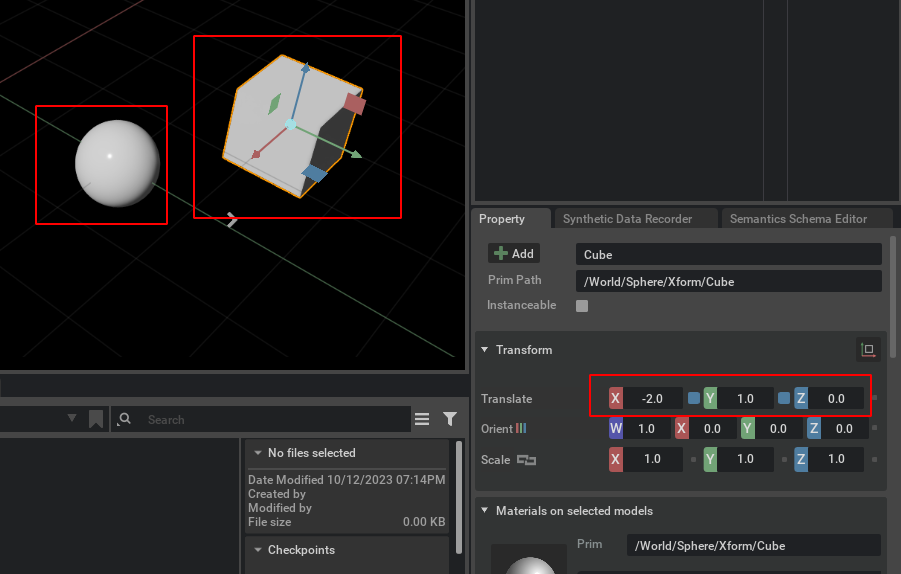
Task: Collapse the No files selected section
Action: pyautogui.click(x=257, y=453)
